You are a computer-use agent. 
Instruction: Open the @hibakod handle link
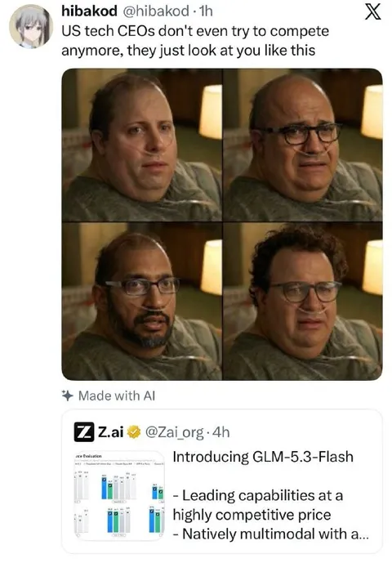click(156, 11)
